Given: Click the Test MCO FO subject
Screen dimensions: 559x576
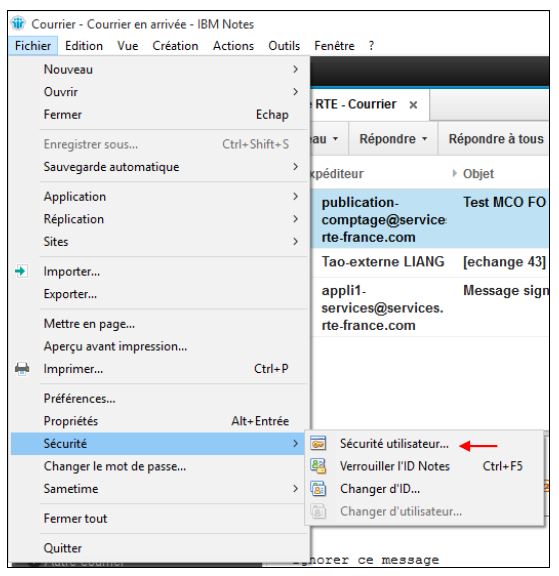Looking at the screenshot, I should coord(504,202).
